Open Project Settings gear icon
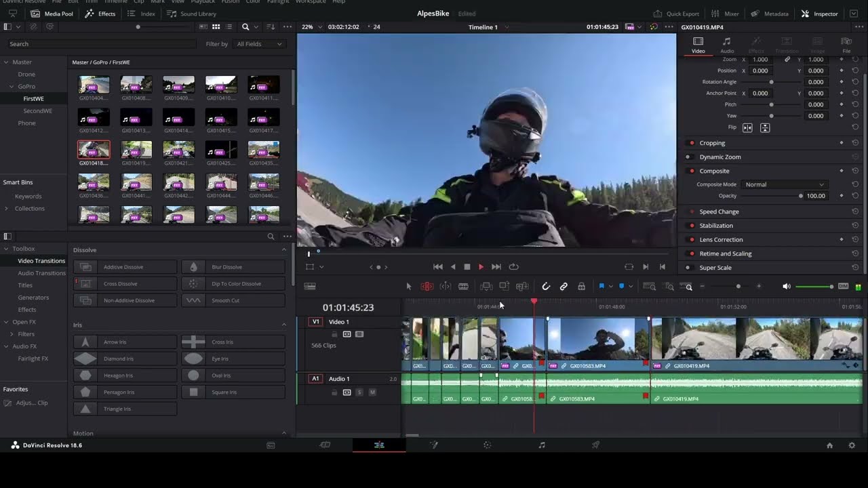The image size is (868, 488). click(x=852, y=445)
